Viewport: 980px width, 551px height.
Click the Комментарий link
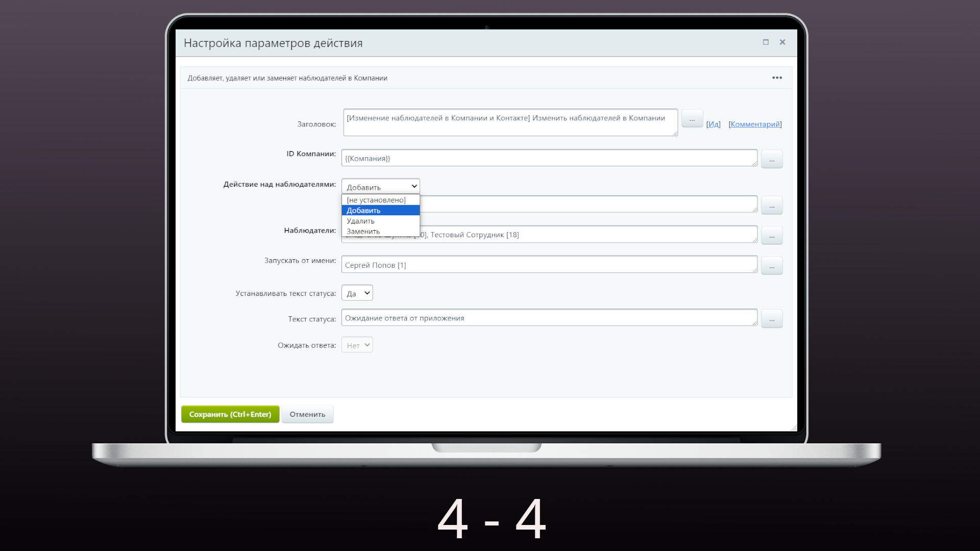point(755,124)
